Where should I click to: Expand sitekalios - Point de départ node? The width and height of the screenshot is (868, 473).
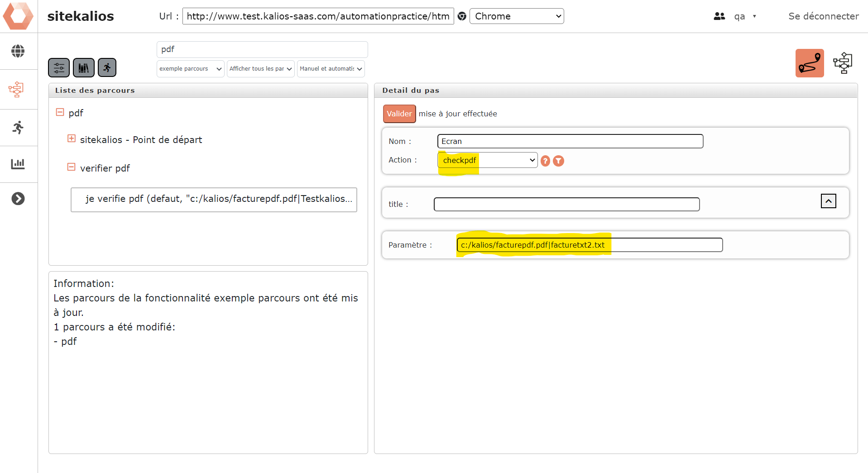click(72, 139)
